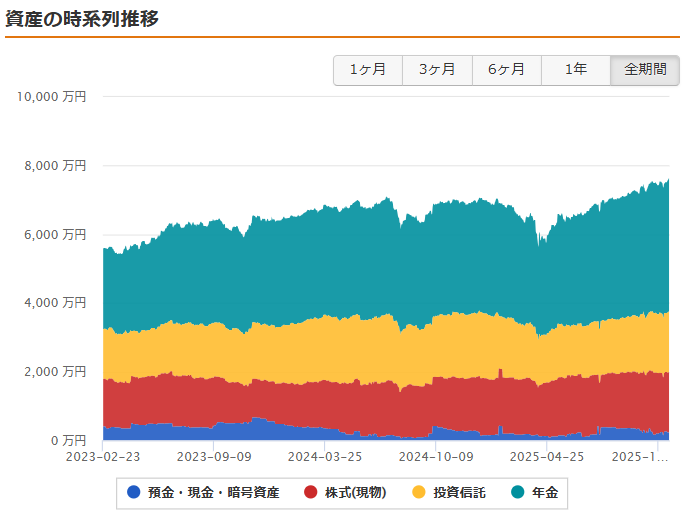Select the 1ヶ月 period button

point(367,70)
